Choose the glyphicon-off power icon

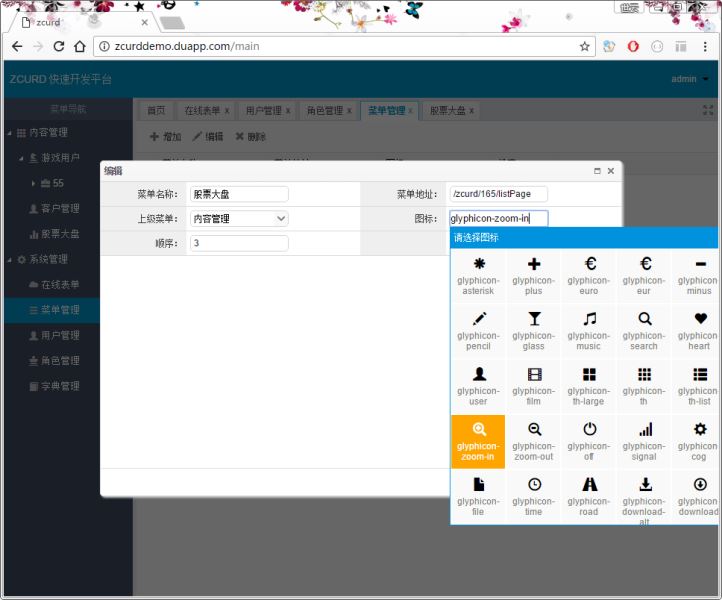pos(589,442)
